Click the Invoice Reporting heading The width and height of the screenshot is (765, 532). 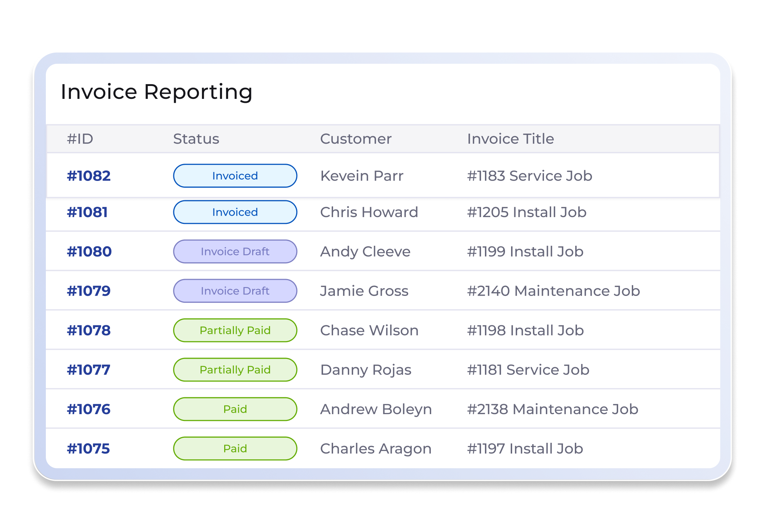click(157, 92)
